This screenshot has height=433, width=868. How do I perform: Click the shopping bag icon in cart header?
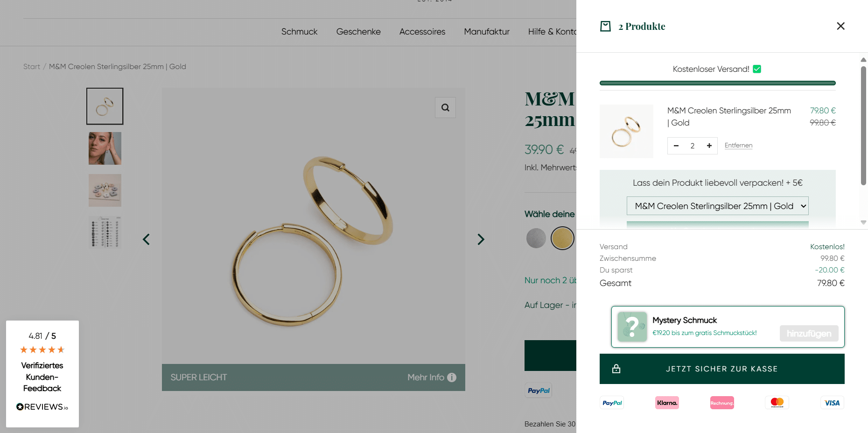(x=605, y=26)
